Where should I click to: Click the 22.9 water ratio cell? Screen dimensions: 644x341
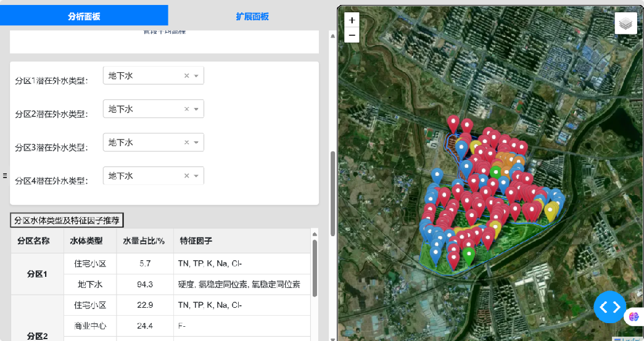[x=145, y=305]
